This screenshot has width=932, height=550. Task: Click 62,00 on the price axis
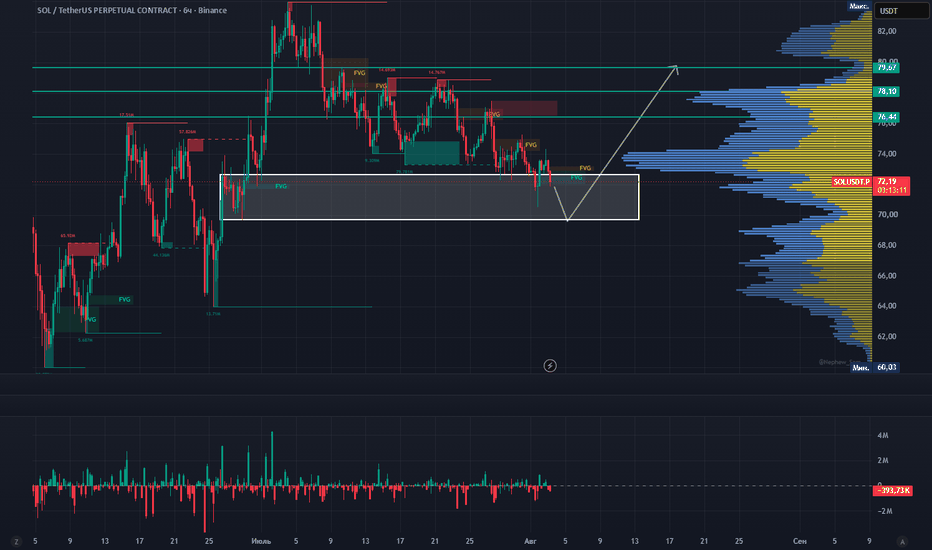(x=887, y=336)
